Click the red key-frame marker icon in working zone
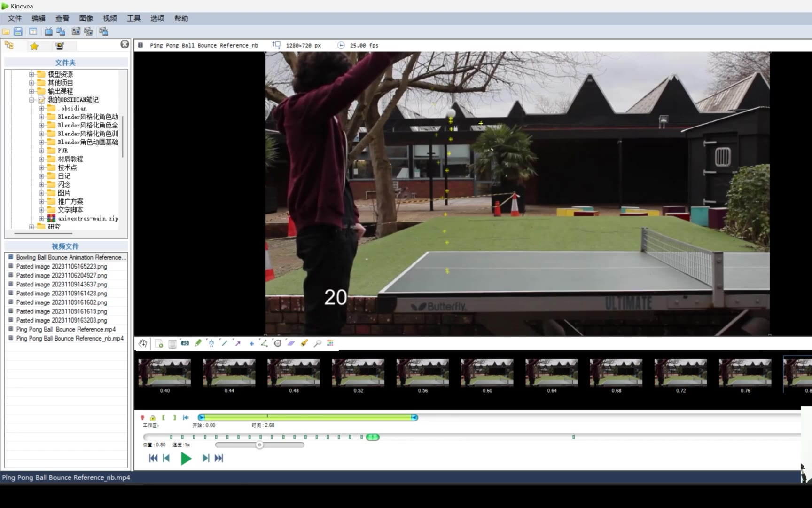Screen dimensions: 812x508 click(142, 418)
